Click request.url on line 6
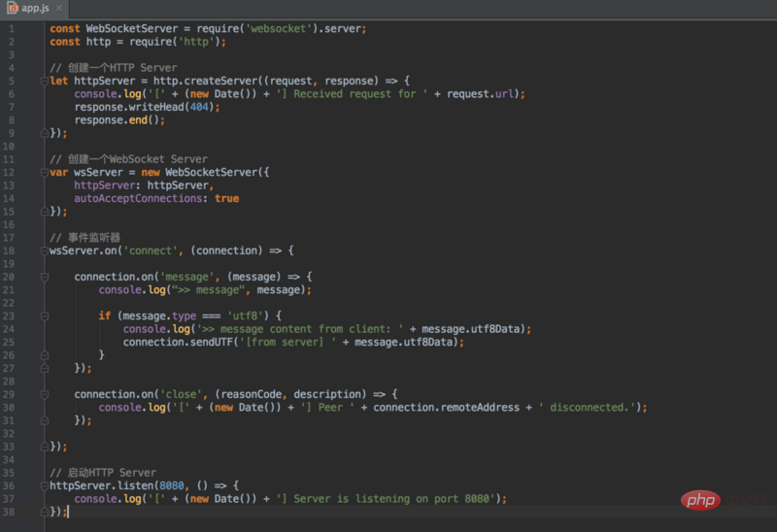 click(x=480, y=94)
